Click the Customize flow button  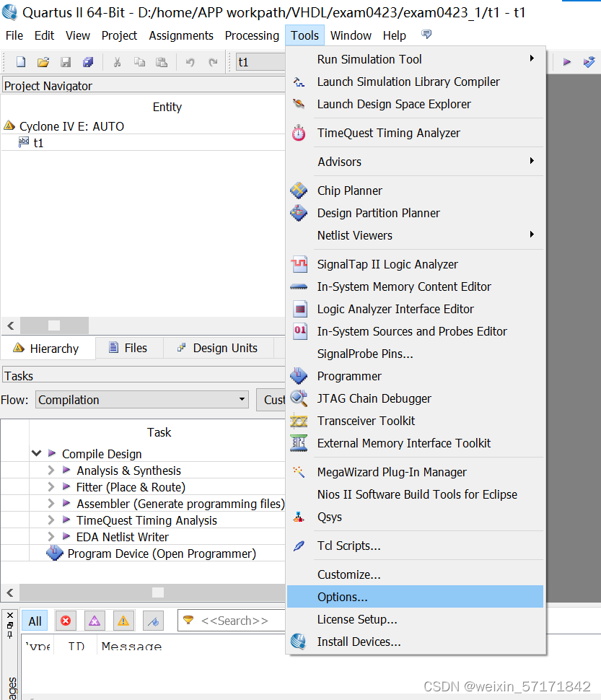(x=271, y=400)
